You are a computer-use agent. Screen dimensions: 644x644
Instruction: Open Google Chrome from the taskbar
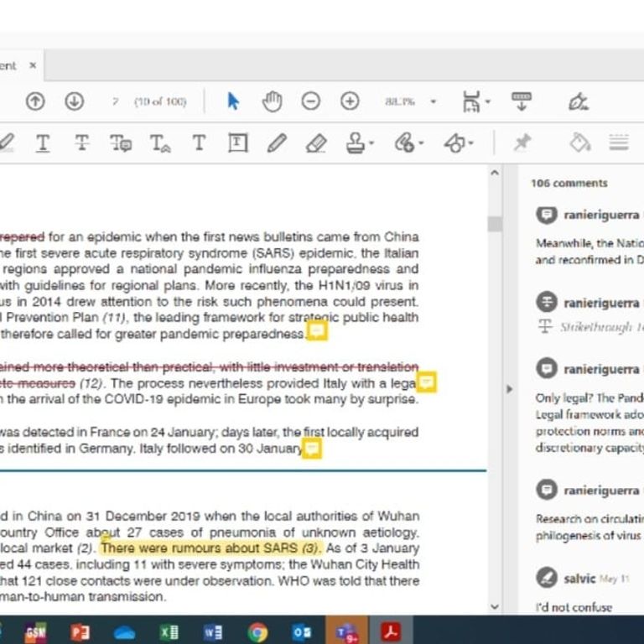point(258,631)
